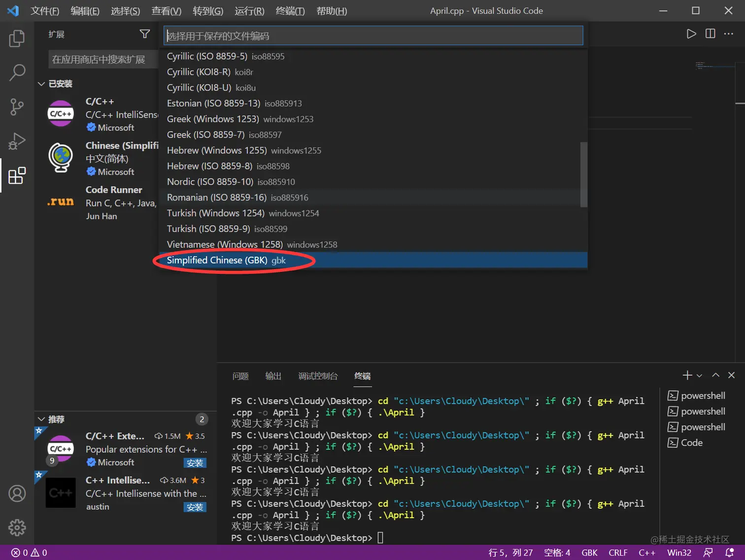The height and width of the screenshot is (560, 745).
Task: Open the Search view icon
Action: pos(17,72)
